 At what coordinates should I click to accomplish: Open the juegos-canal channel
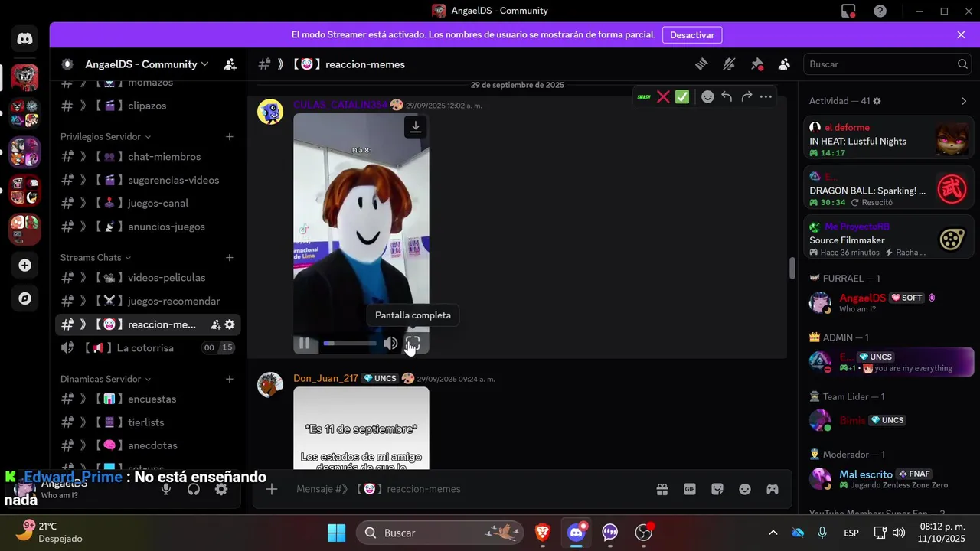click(x=147, y=203)
